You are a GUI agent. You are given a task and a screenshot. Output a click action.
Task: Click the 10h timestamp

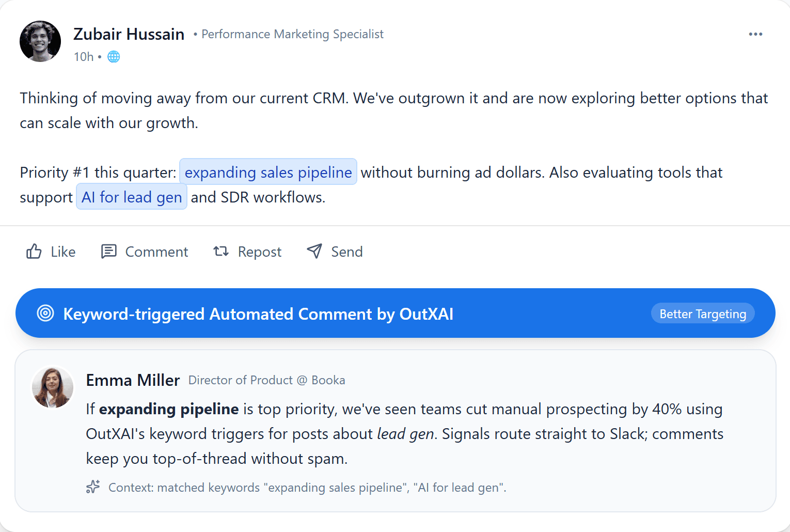click(x=83, y=56)
